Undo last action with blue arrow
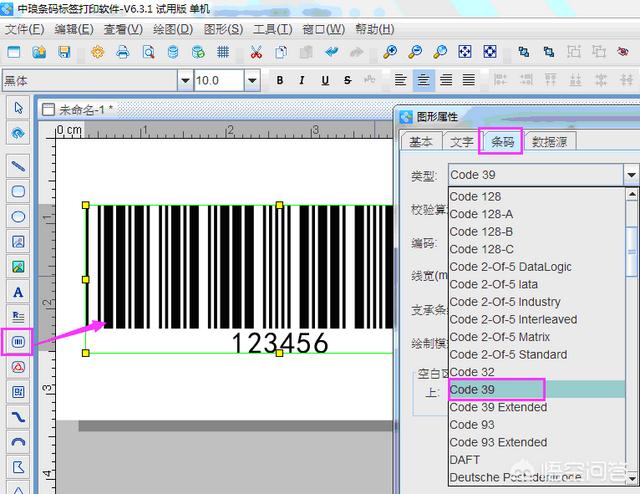This screenshot has width=640, height=494. (x=331, y=52)
